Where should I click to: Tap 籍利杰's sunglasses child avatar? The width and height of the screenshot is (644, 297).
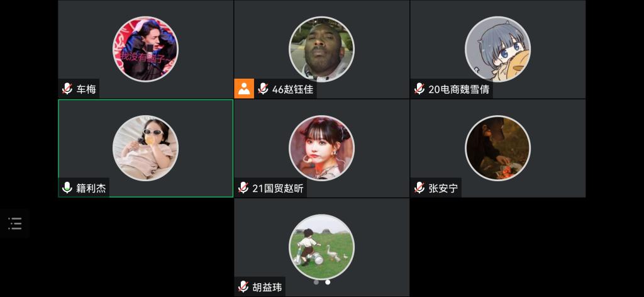pyautogui.click(x=145, y=148)
